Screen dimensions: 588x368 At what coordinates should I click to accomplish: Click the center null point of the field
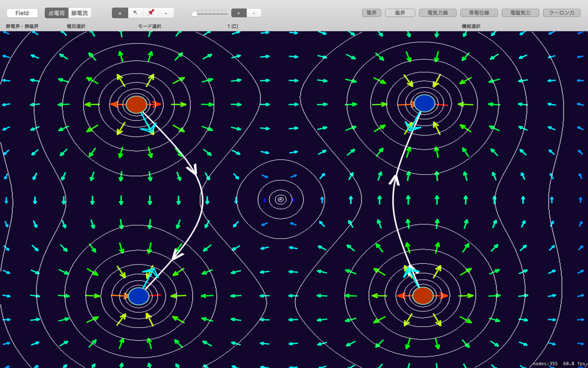point(281,200)
